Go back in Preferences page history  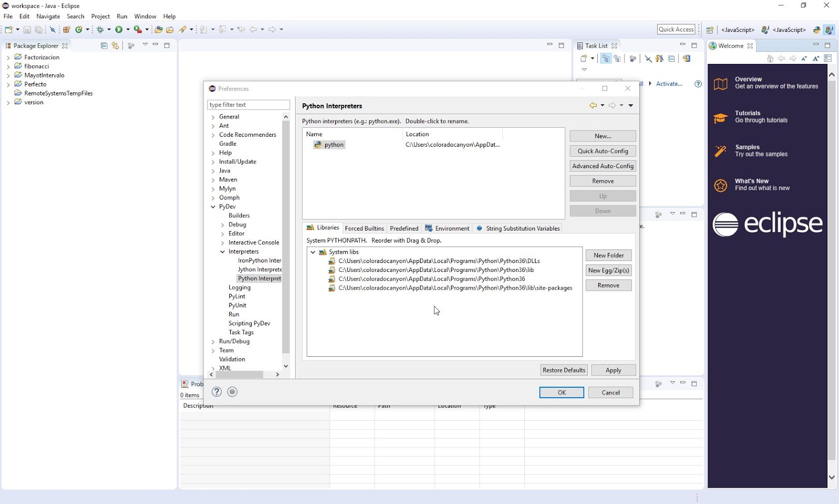tap(593, 105)
